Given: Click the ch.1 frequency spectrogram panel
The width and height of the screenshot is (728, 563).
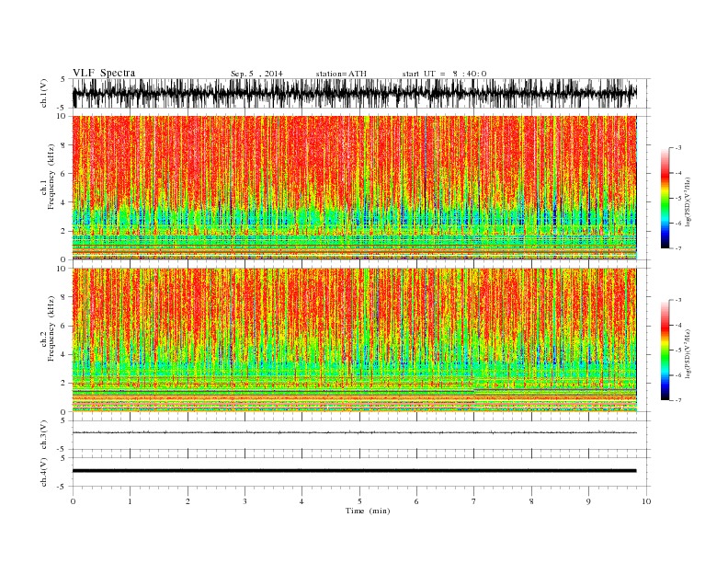Looking at the screenshot, I should (354, 188).
